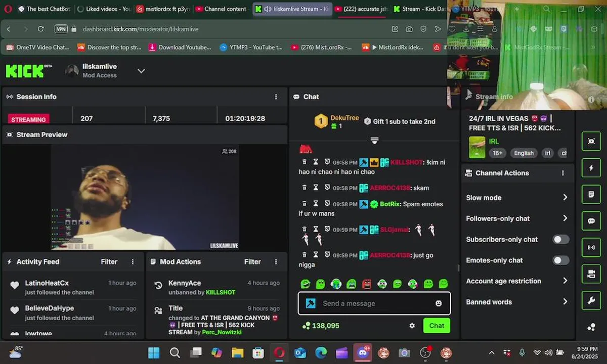Switch to '(222) accurate jsh' browser tab
Screen dimensions: 607x364
(x=361, y=9)
